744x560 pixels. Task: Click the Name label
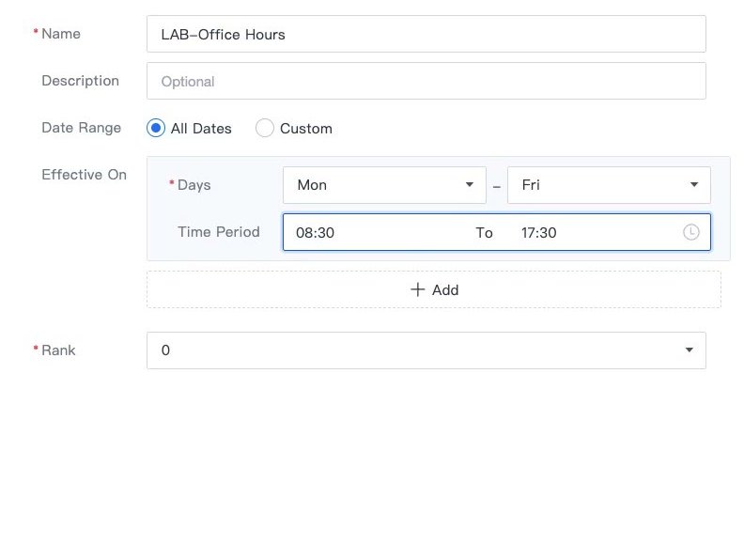click(x=61, y=34)
